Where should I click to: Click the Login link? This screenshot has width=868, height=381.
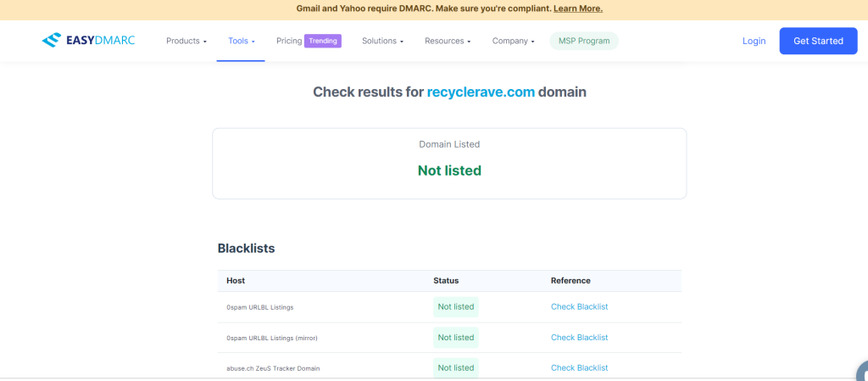[x=754, y=41]
